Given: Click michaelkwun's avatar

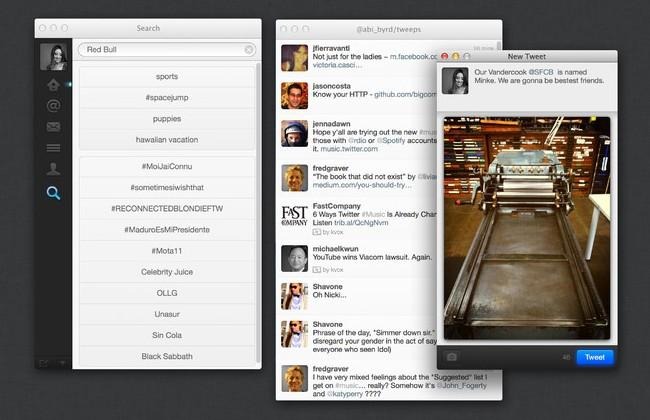Looking at the screenshot, I should click(x=294, y=259).
